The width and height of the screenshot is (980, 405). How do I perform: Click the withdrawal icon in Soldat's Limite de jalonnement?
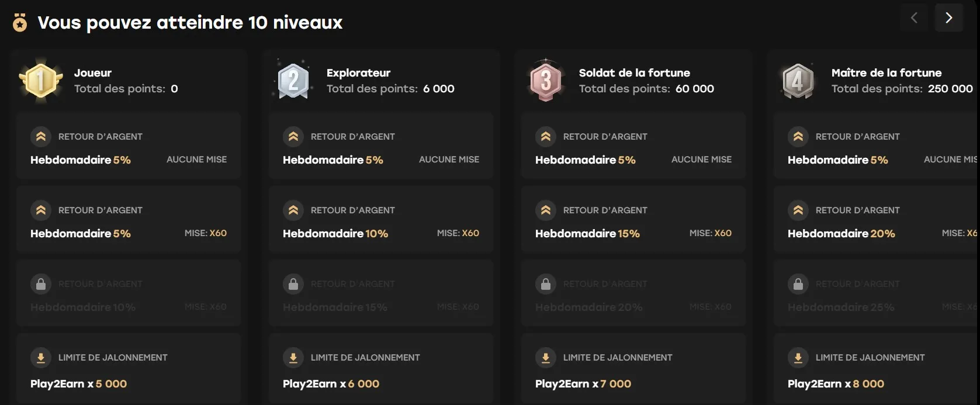546,358
